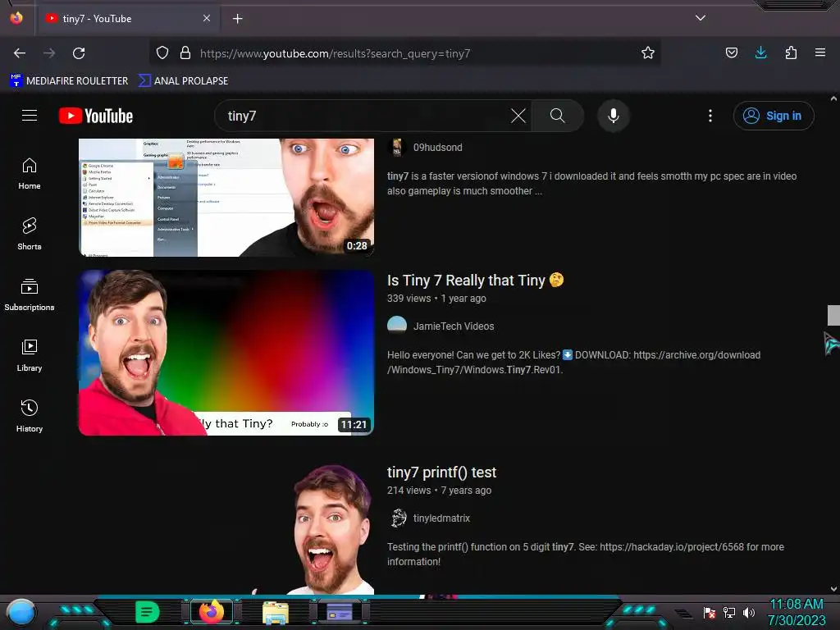840x630 pixels.
Task: Open the Firefox application menu
Action: pyautogui.click(x=820, y=52)
